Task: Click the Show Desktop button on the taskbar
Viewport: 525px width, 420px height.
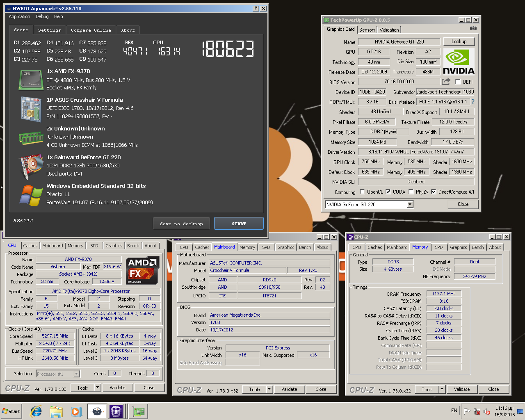Action: pos(520,411)
